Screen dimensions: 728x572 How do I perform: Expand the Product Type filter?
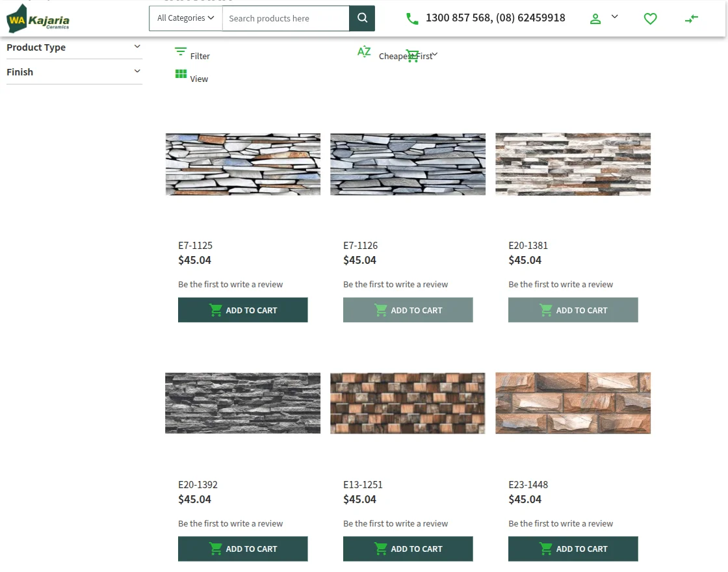[74, 47]
